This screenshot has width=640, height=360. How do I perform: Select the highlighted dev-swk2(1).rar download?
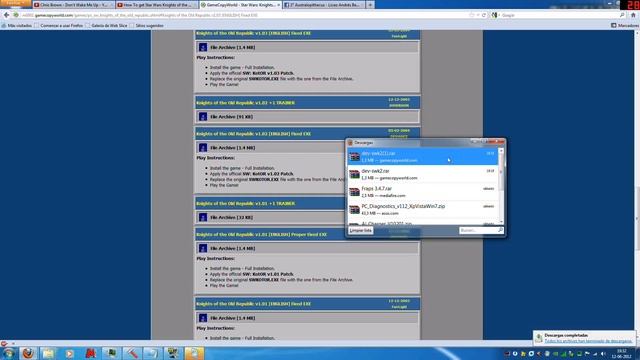pos(422,157)
